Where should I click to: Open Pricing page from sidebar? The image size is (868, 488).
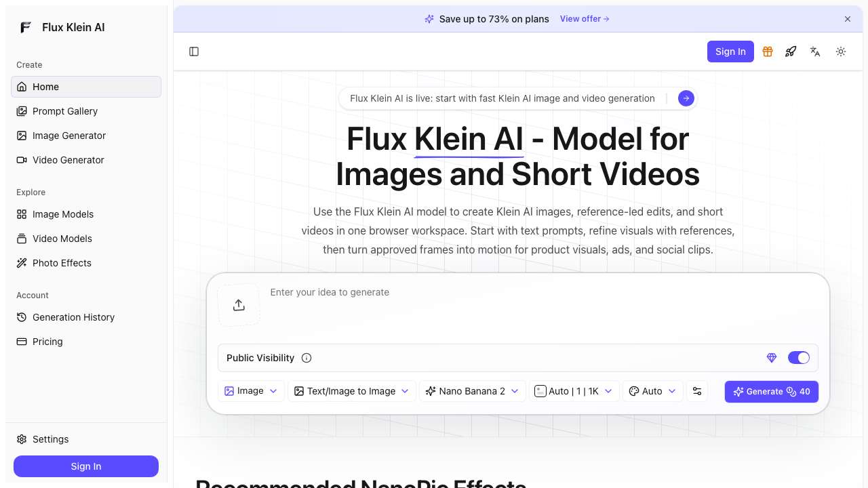click(x=86, y=342)
